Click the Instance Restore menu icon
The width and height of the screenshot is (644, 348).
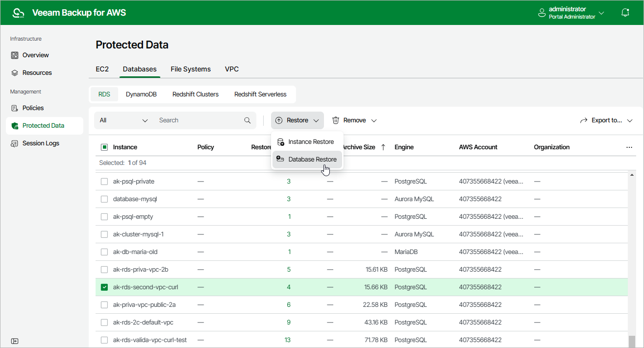click(x=281, y=142)
